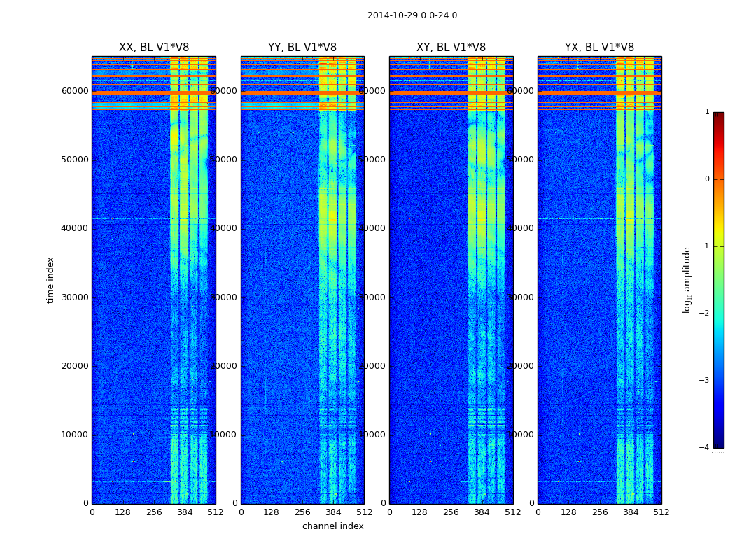Image resolution: width=735 pixels, height=560 pixels.
Task: Select the "XX, BL V1*V8" subplot title
Action: [x=153, y=48]
